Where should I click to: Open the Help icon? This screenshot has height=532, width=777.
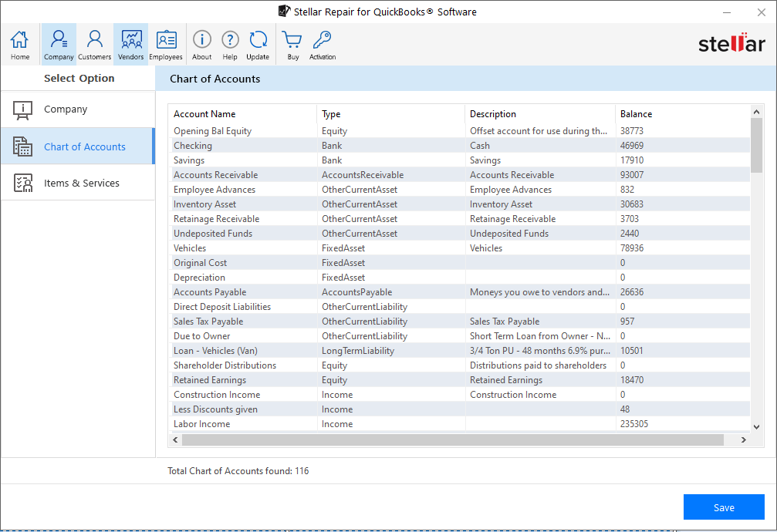click(230, 45)
